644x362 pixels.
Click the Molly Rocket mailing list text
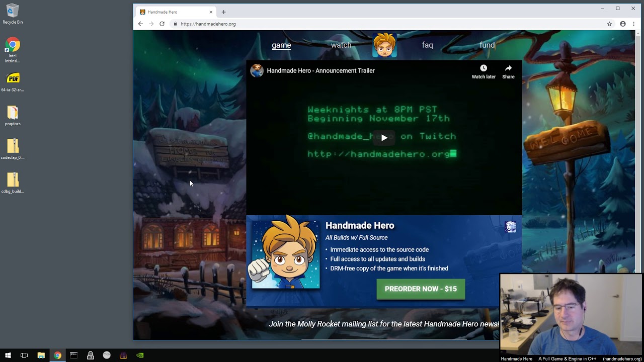[x=383, y=324]
